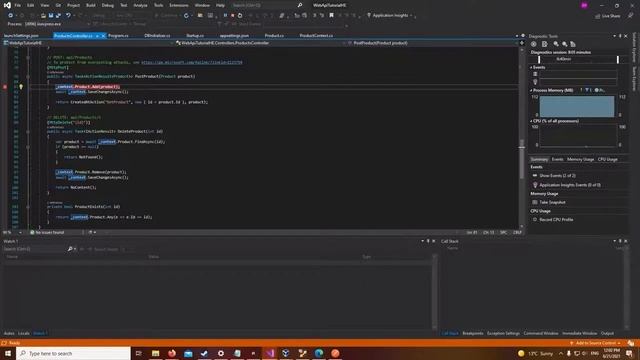Open the Exception Settings bottom tab
Viewport: 640px width, 360px height.
coord(503,333)
